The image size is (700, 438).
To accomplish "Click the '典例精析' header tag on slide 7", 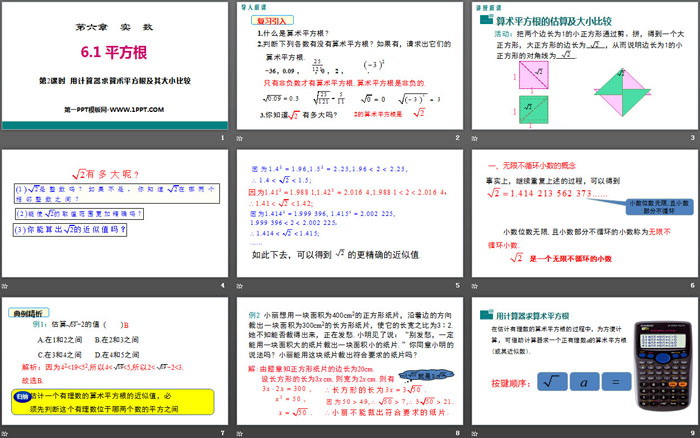I will pyautogui.click(x=28, y=312).
